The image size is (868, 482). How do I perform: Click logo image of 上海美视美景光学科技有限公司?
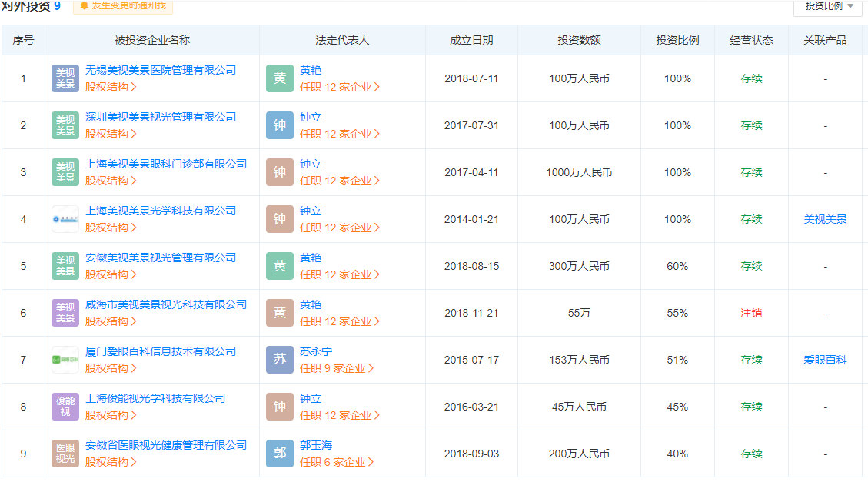pos(65,219)
